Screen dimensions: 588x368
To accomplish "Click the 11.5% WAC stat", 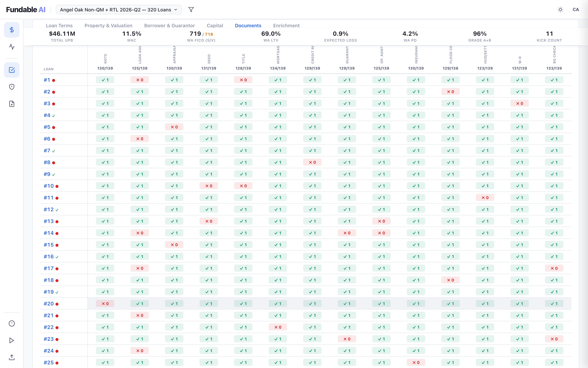I will [132, 36].
